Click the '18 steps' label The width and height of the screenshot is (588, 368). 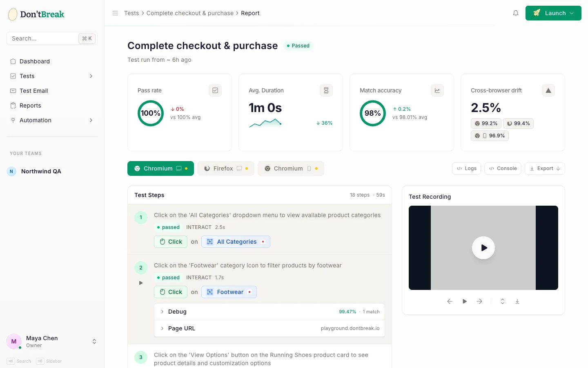pyautogui.click(x=360, y=195)
